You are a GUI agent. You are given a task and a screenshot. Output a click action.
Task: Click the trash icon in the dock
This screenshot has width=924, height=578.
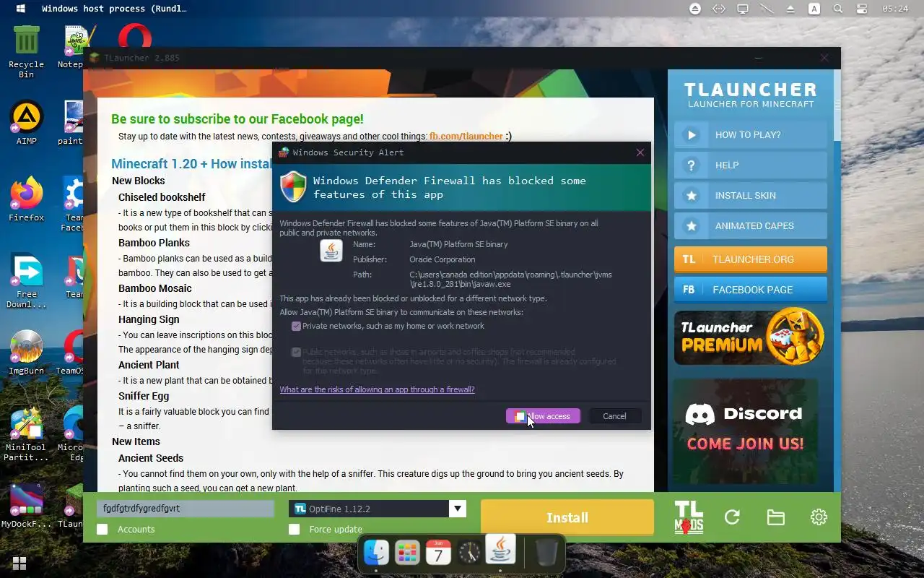[546, 553]
